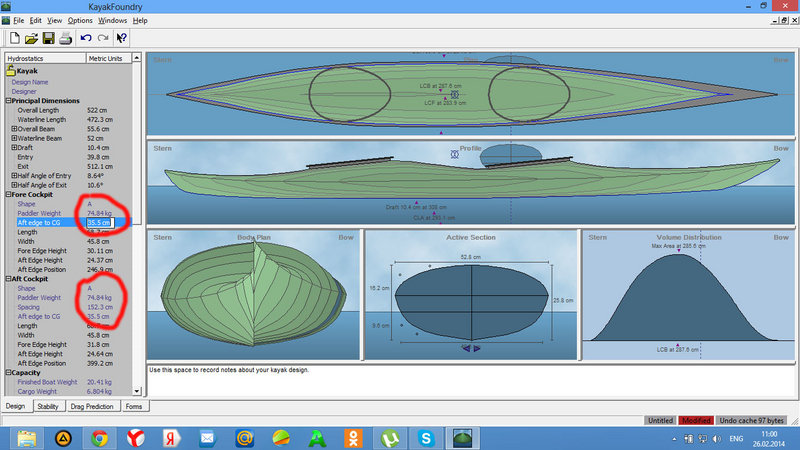This screenshot has height=450, width=800.
Task: Click the ENG language indicator
Action: tap(736, 439)
